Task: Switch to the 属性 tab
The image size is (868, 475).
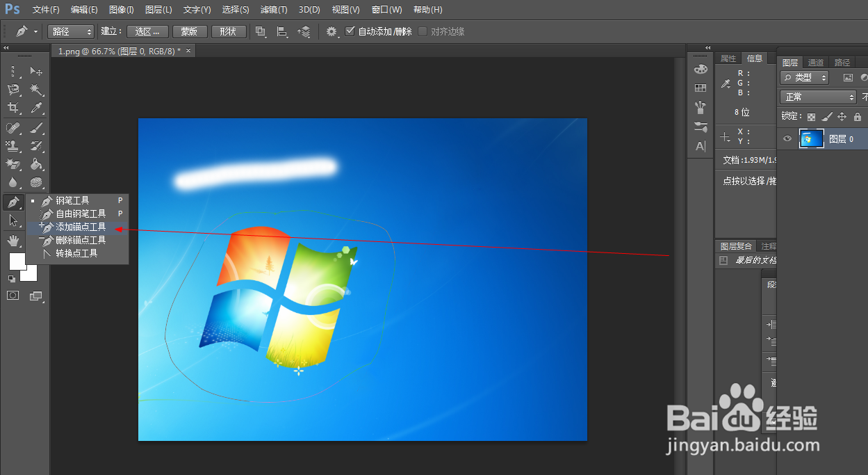Action: pyautogui.click(x=728, y=58)
